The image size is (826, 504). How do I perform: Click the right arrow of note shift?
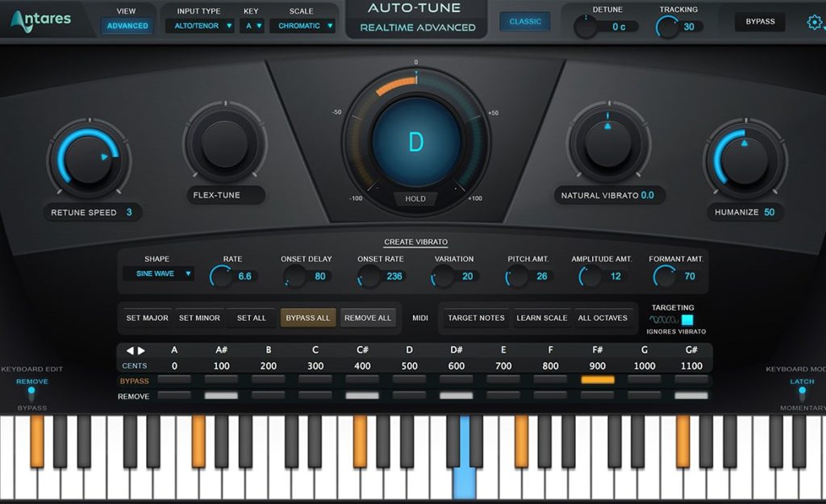coord(141,350)
